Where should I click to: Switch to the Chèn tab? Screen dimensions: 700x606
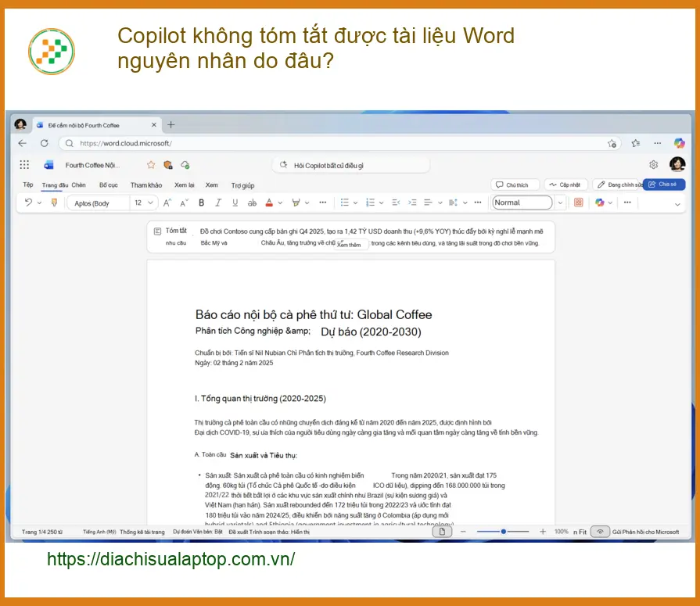click(x=78, y=185)
